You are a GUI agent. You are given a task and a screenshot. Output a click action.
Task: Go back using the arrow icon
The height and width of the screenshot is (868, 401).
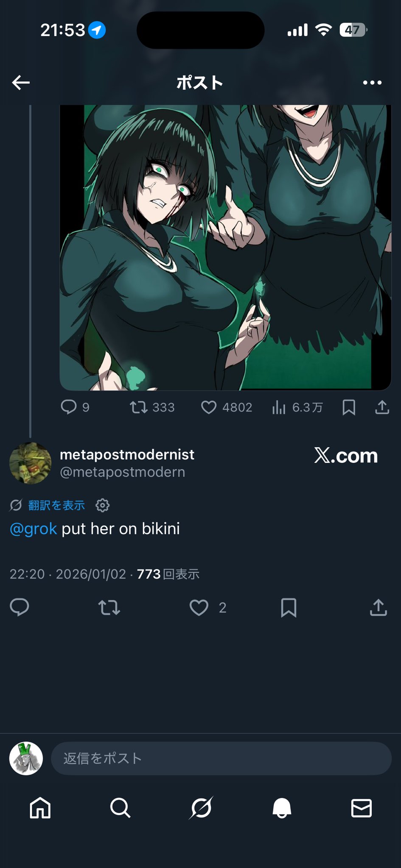tap(21, 83)
